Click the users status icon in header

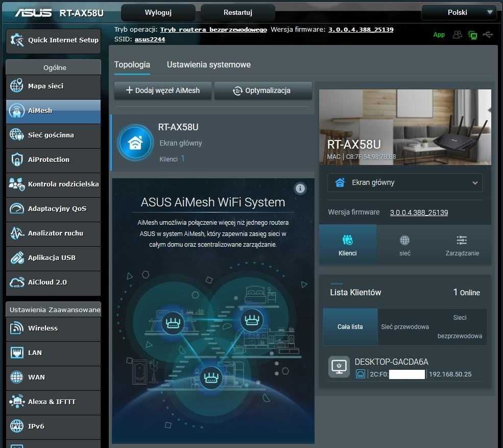[457, 35]
